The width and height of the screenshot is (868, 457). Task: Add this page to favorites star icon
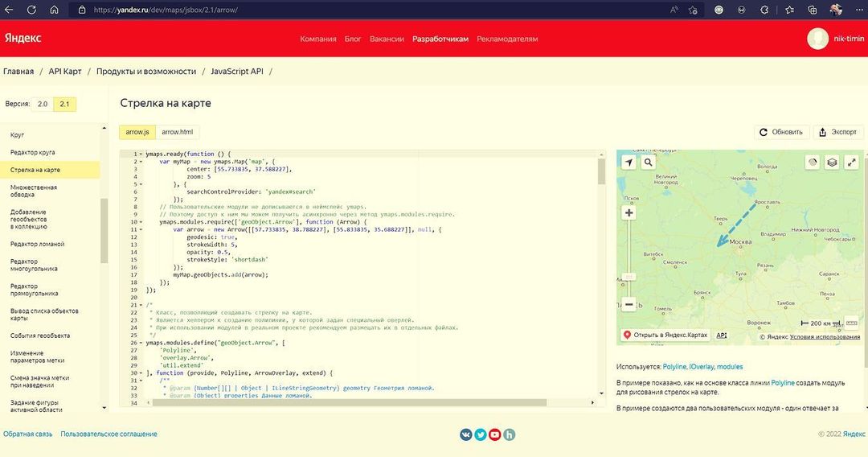click(x=693, y=10)
